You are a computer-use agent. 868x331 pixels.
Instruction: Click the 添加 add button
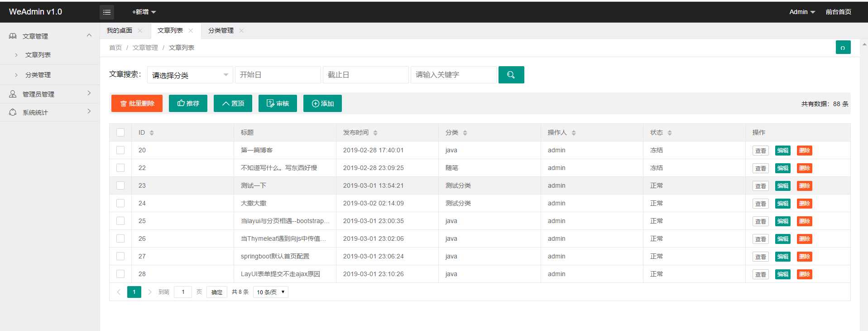coord(322,103)
